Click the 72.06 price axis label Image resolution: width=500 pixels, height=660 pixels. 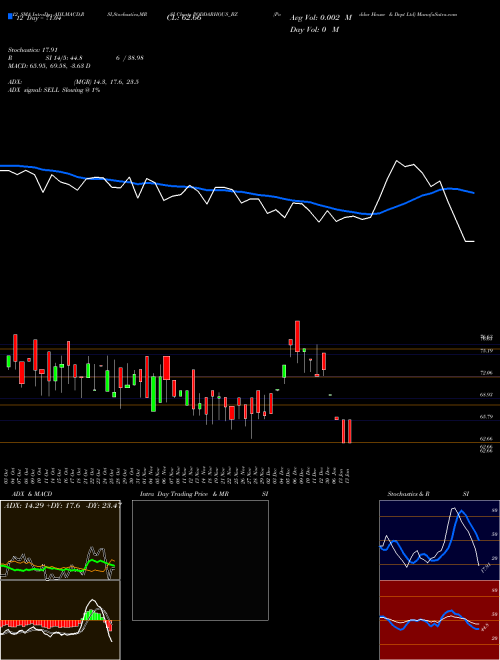click(x=486, y=373)
